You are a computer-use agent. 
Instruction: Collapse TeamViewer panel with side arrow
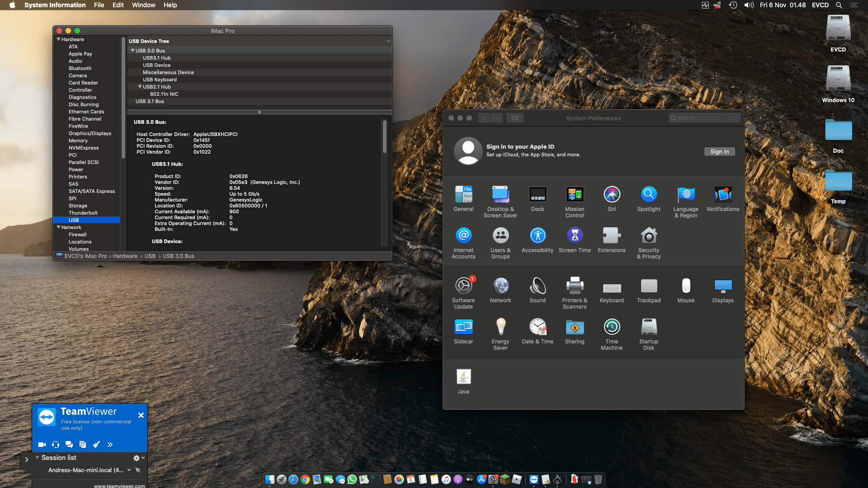[x=26, y=460]
